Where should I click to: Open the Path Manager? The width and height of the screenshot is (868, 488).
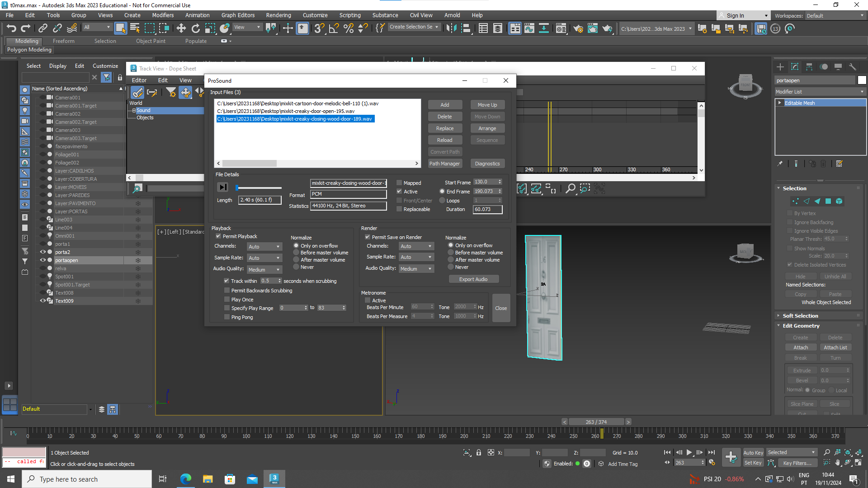pos(445,164)
